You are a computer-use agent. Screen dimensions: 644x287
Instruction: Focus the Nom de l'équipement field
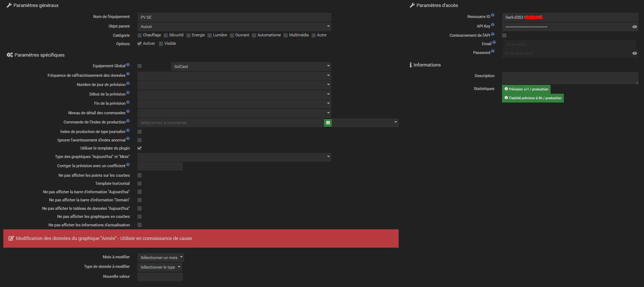(234, 17)
